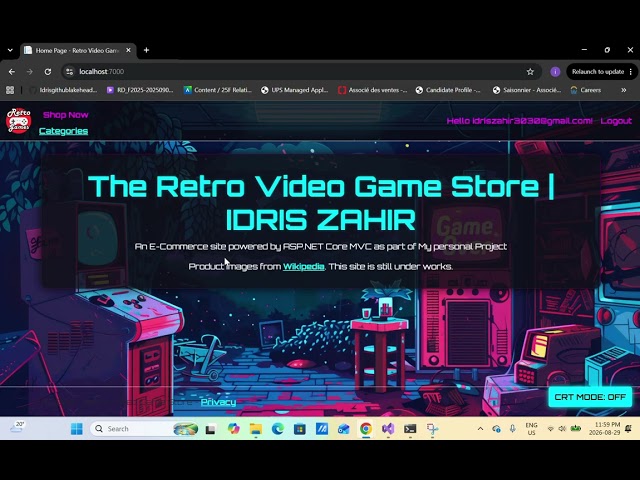This screenshot has width=640, height=480.
Task: Bookmark this page with star icon
Action: point(530,72)
